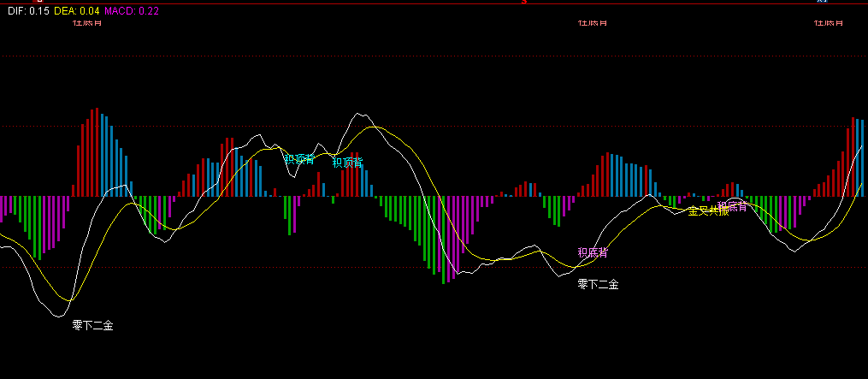Select the cut-off pink label at top center
868x379 pixels.
592,21
